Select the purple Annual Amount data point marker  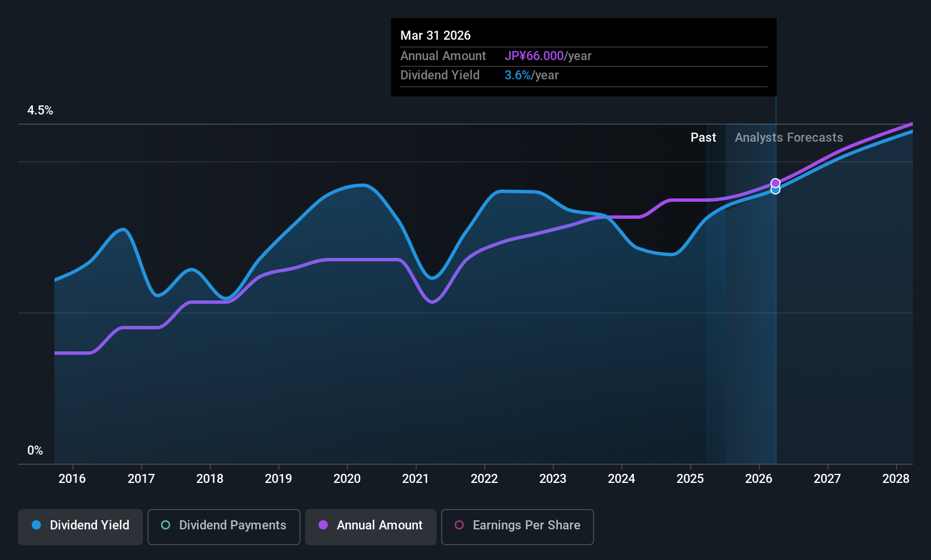775,183
